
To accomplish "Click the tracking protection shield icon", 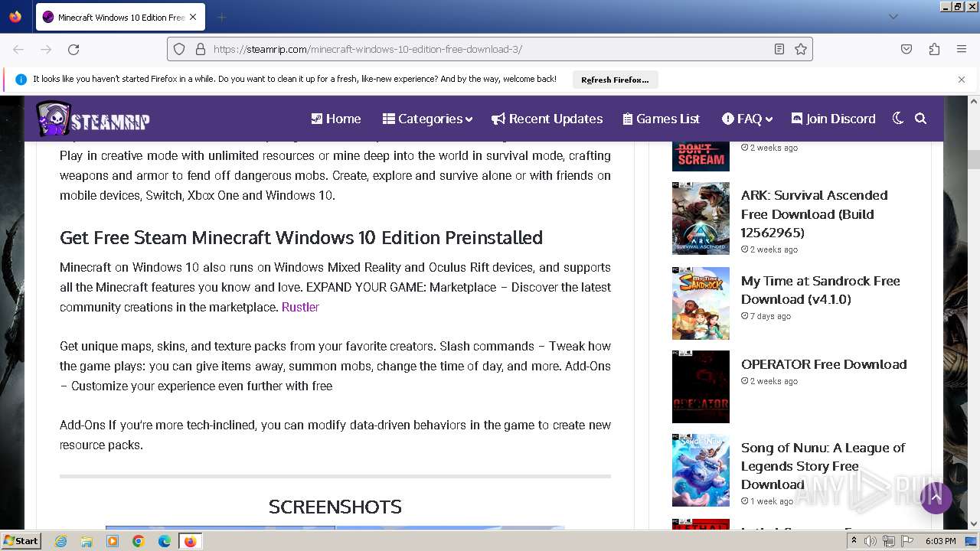I will (x=179, y=49).
